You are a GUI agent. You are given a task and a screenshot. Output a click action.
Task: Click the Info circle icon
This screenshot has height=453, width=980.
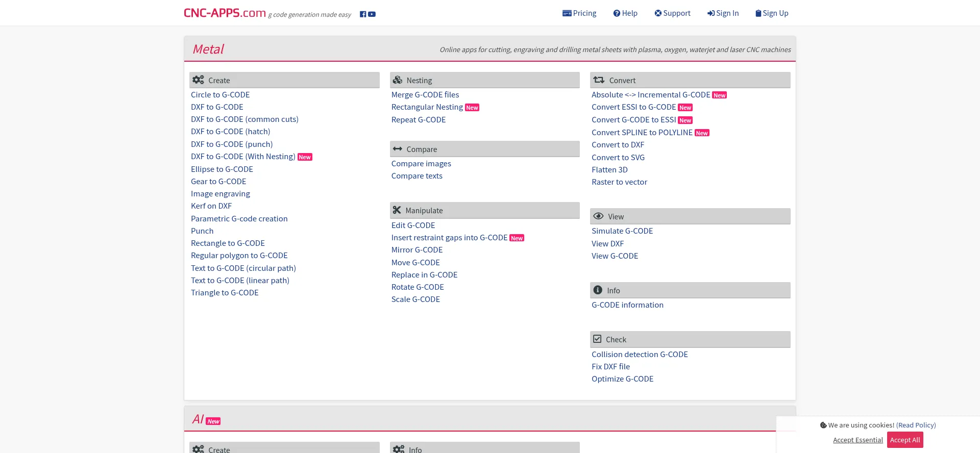(598, 290)
